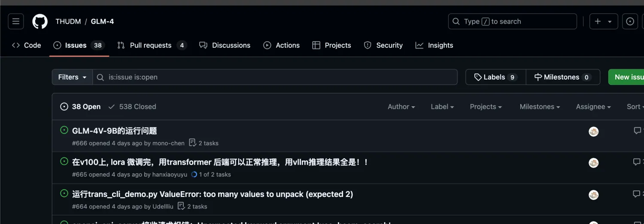Switch to the Insights tab
The width and height of the screenshot is (644, 224).
[434, 45]
